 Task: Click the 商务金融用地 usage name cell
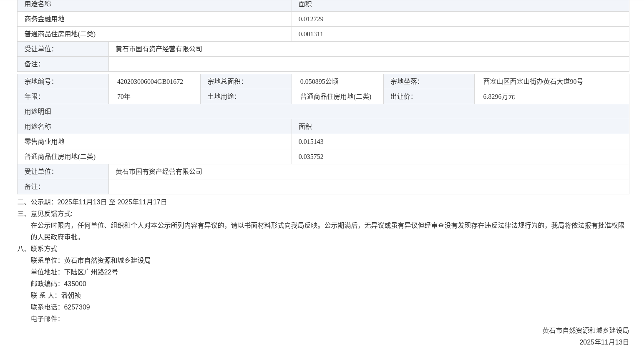coord(44,19)
